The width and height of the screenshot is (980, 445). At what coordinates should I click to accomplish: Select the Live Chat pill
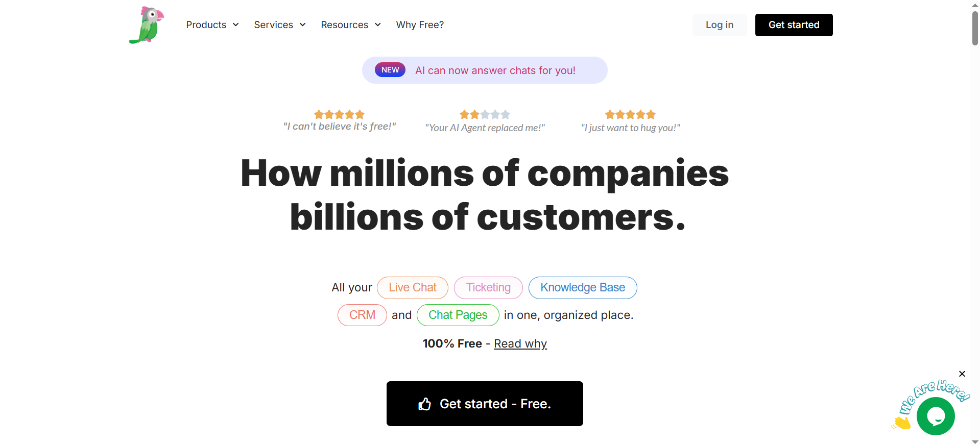pyautogui.click(x=413, y=288)
